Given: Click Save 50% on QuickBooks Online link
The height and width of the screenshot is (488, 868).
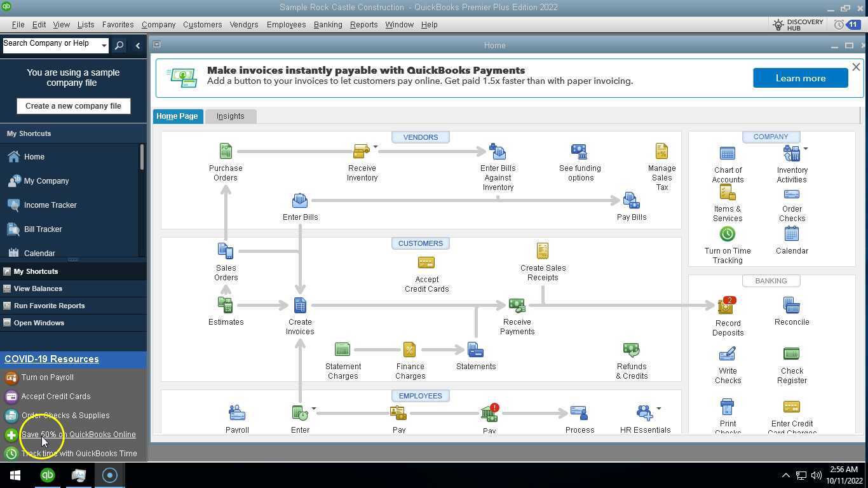Looking at the screenshot, I should (x=79, y=435).
